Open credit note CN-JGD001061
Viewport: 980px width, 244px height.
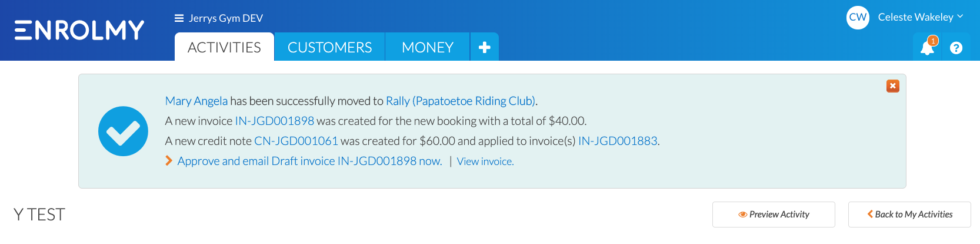tap(296, 141)
